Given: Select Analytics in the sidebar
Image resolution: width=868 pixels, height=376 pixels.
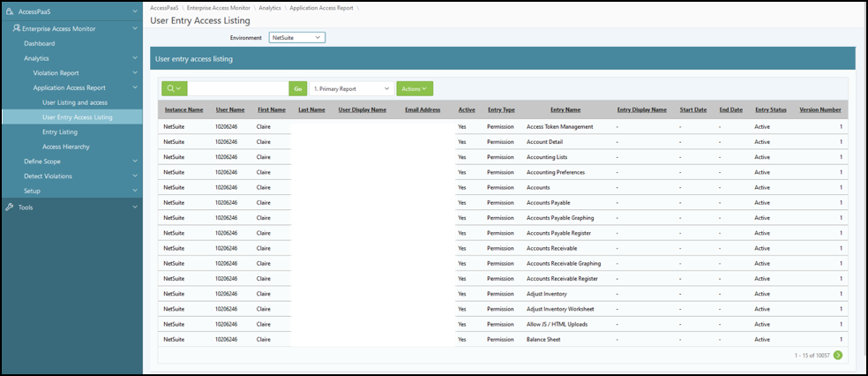Looking at the screenshot, I should point(36,57).
